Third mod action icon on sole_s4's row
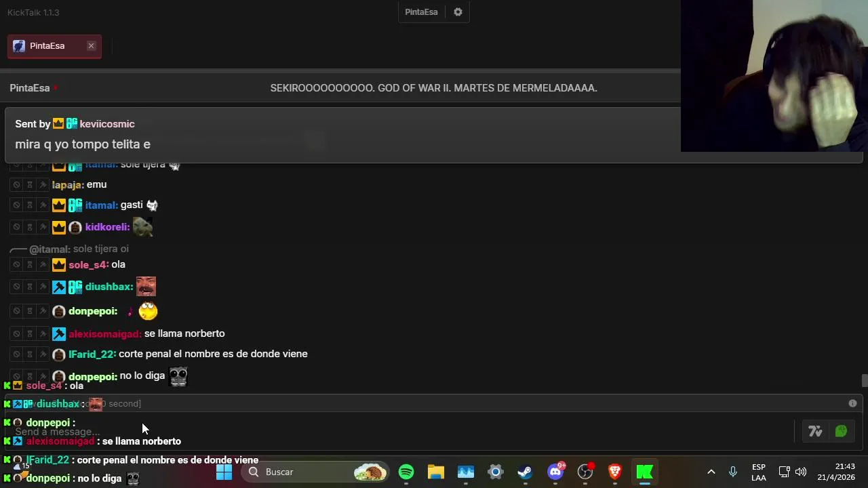This screenshot has width=868, height=488. 43,265
